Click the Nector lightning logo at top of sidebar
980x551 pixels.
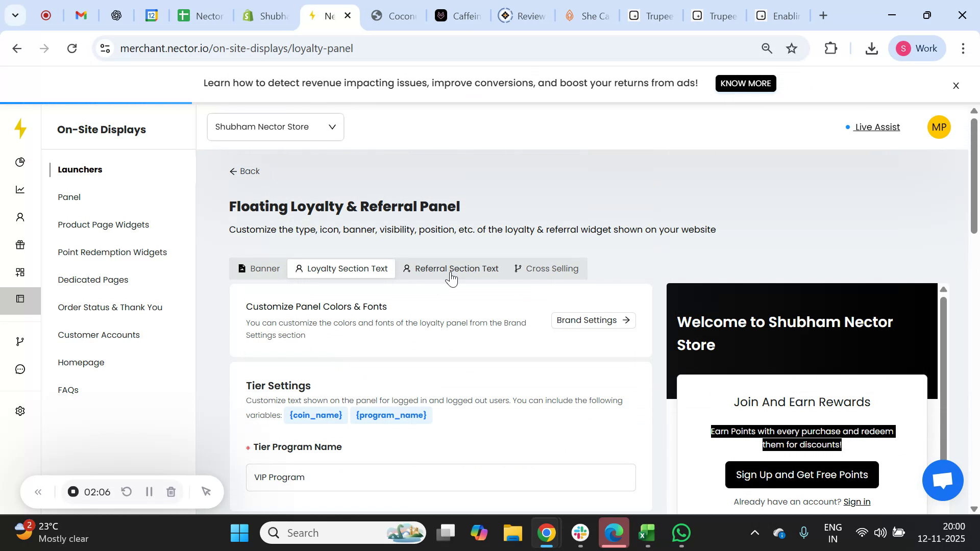tap(20, 129)
